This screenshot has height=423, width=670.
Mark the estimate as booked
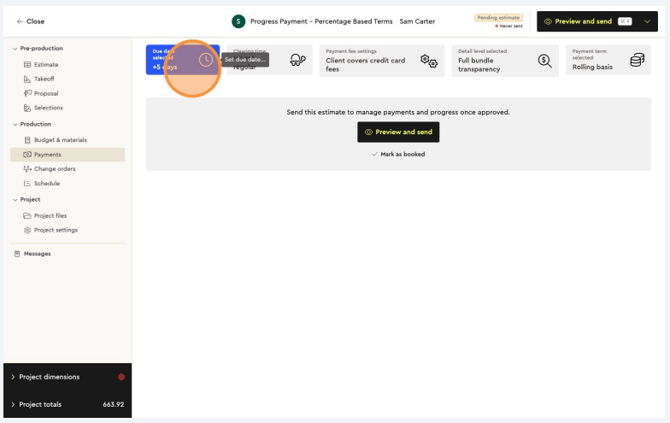click(x=398, y=154)
